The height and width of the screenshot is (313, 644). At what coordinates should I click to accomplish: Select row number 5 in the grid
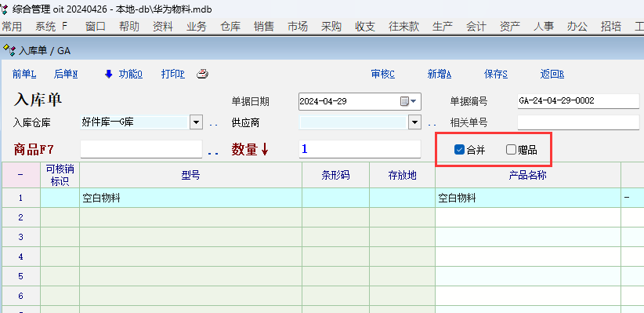21,276
